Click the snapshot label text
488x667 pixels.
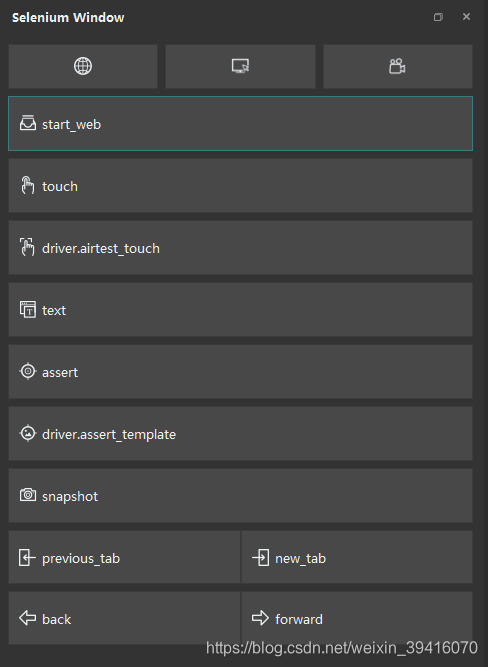[x=70, y=496]
